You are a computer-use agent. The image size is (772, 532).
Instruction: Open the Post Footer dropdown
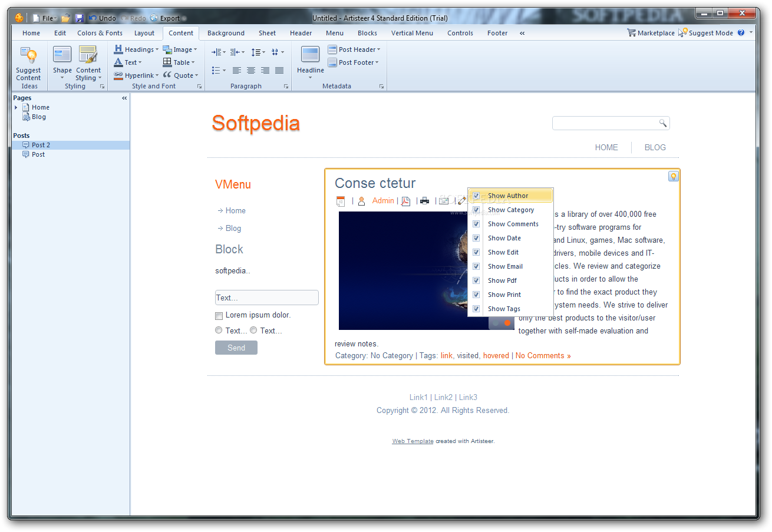(353, 62)
